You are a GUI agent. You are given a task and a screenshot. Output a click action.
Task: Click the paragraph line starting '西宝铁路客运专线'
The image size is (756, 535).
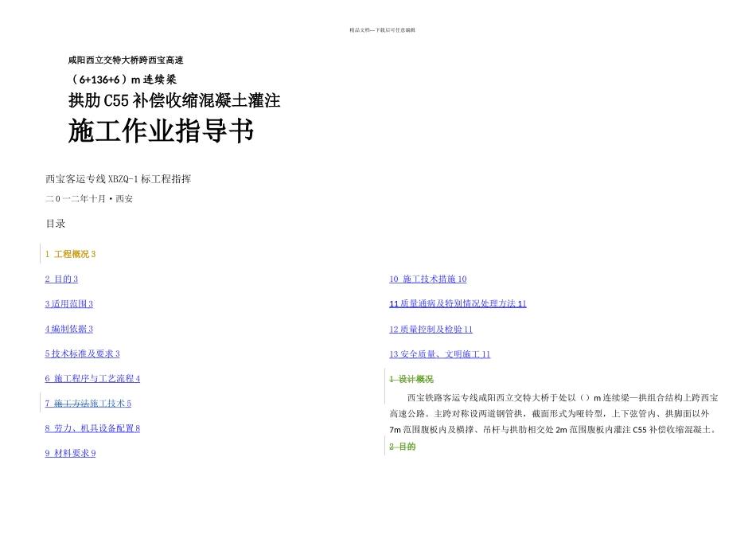point(563,398)
